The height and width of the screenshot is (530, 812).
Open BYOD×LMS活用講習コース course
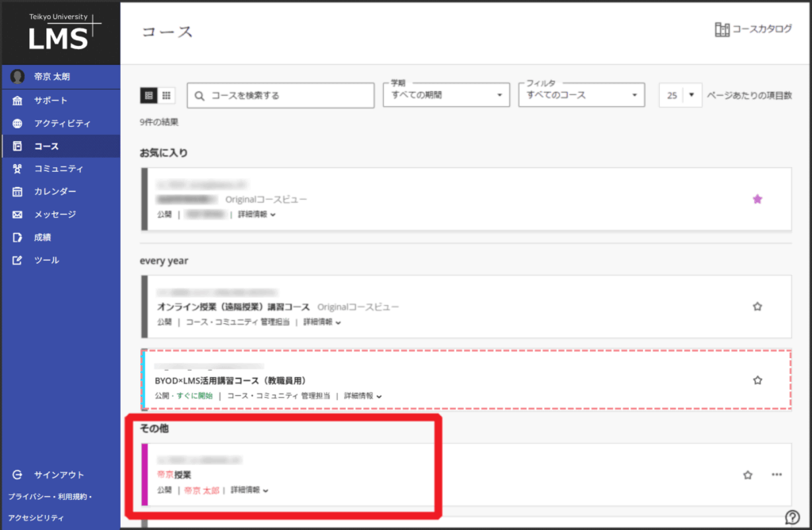pos(230,380)
